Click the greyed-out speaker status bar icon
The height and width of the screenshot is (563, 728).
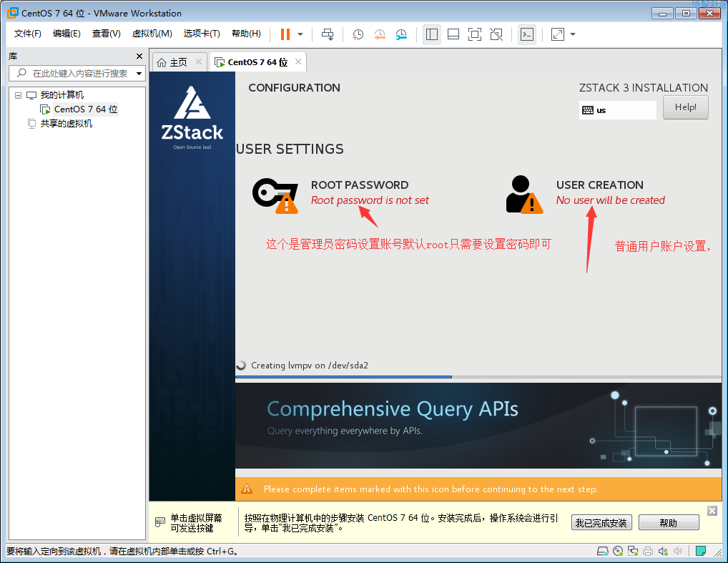[x=678, y=552]
